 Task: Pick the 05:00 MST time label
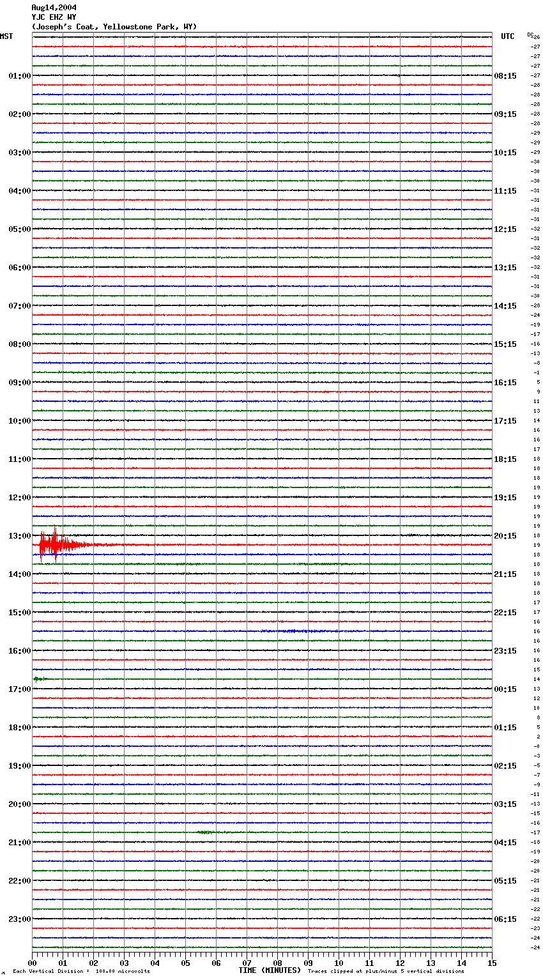[x=20, y=229]
